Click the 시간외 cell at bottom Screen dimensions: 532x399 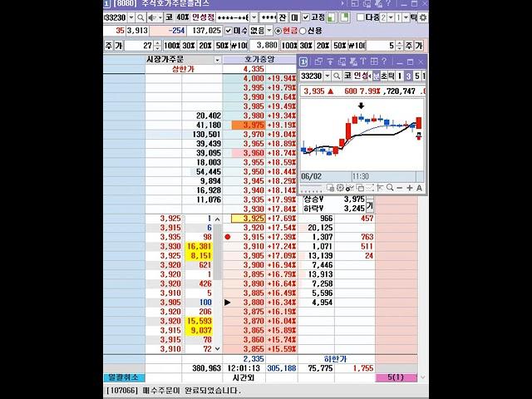click(244, 377)
